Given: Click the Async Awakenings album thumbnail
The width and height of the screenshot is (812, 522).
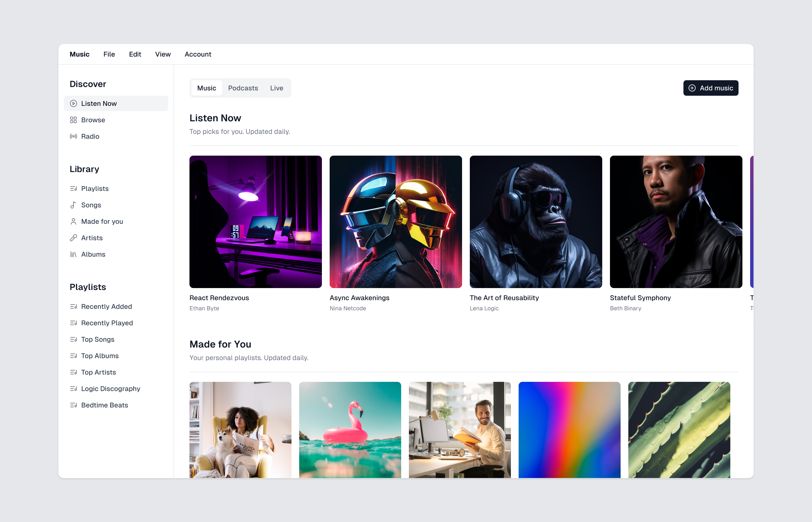Looking at the screenshot, I should (395, 222).
